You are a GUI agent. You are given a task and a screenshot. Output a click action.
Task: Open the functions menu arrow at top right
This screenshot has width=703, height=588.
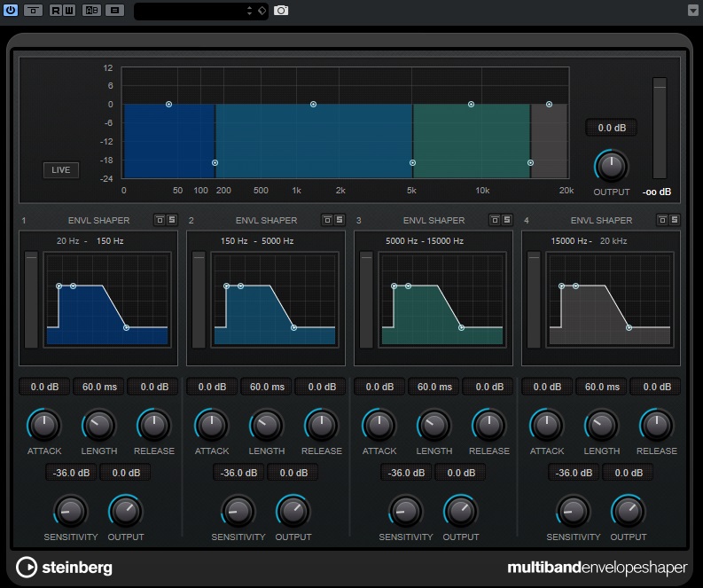click(x=692, y=11)
